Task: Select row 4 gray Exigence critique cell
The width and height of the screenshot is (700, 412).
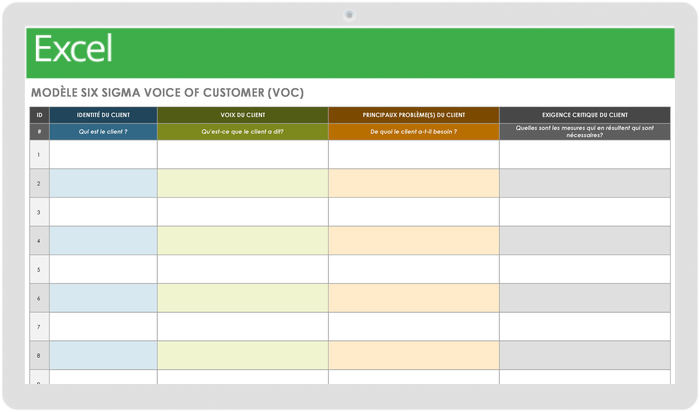Action: point(585,241)
